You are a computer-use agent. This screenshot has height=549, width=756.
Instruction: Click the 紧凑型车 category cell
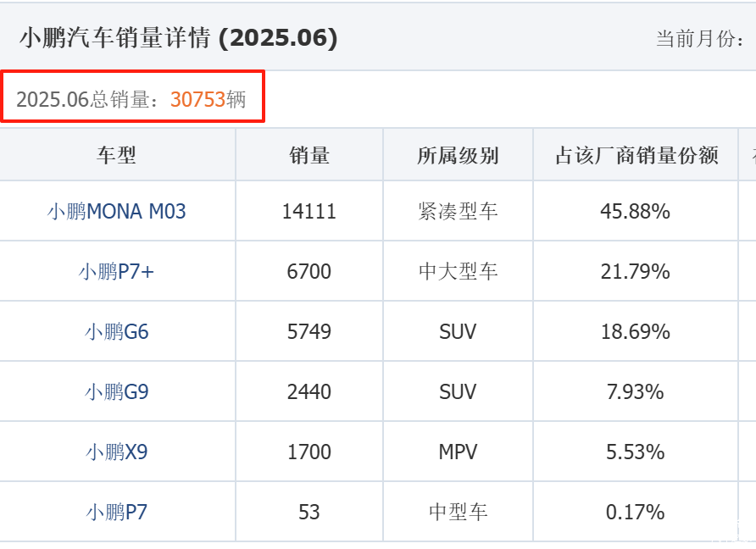[x=458, y=211]
